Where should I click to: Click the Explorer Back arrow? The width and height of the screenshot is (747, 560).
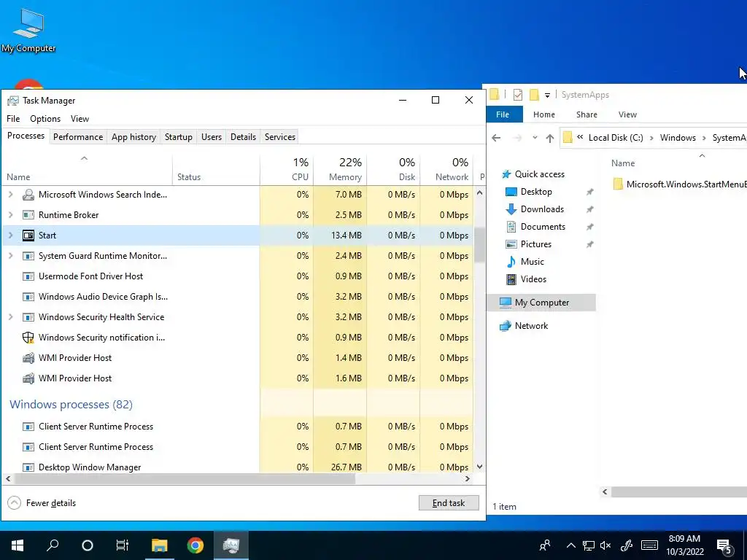(x=496, y=138)
